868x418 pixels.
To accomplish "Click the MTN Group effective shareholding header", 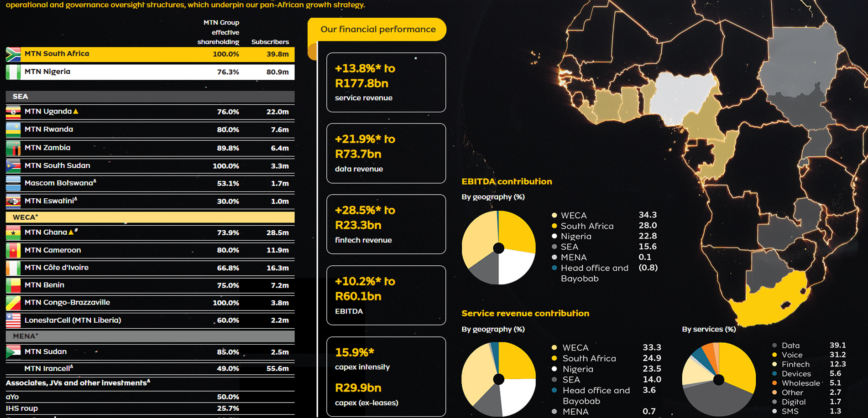I will [219, 32].
